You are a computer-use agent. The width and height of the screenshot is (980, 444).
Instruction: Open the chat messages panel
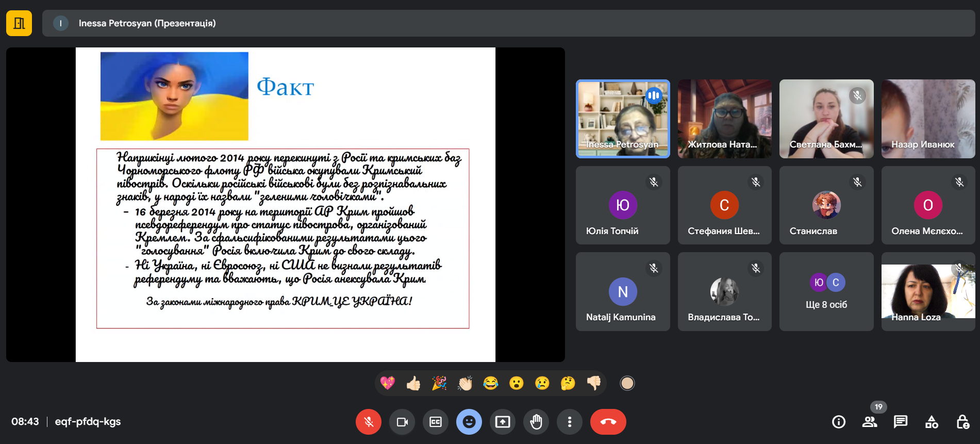click(901, 422)
